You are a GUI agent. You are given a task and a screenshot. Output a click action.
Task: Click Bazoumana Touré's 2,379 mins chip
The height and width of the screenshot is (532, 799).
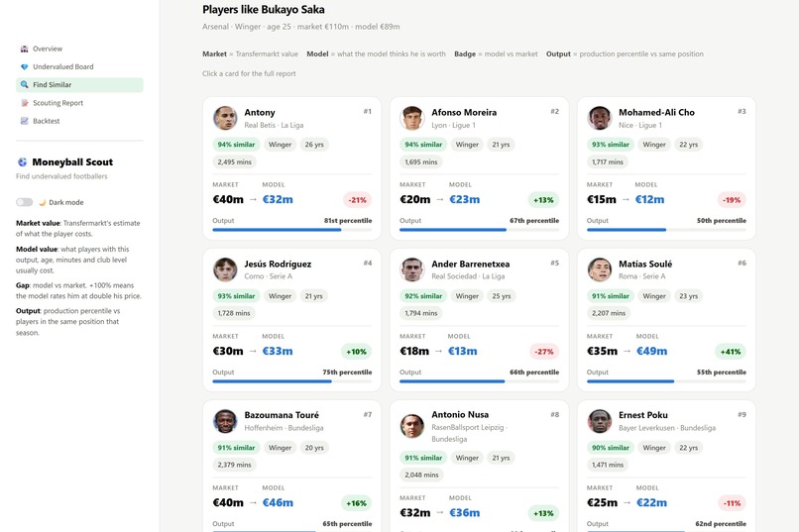point(234,465)
